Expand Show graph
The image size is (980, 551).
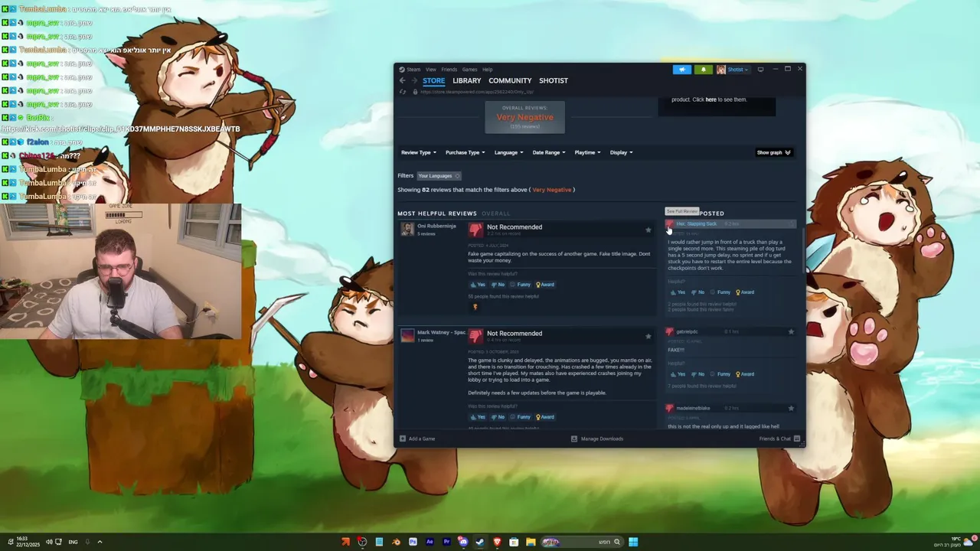pos(774,152)
